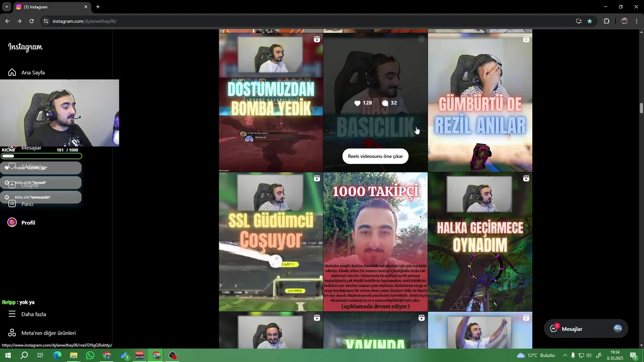The width and height of the screenshot is (644, 362).
Task: Click reel icon on GÜMBÜRTÜ DE REZİL ANILAR
Action: pos(526,39)
